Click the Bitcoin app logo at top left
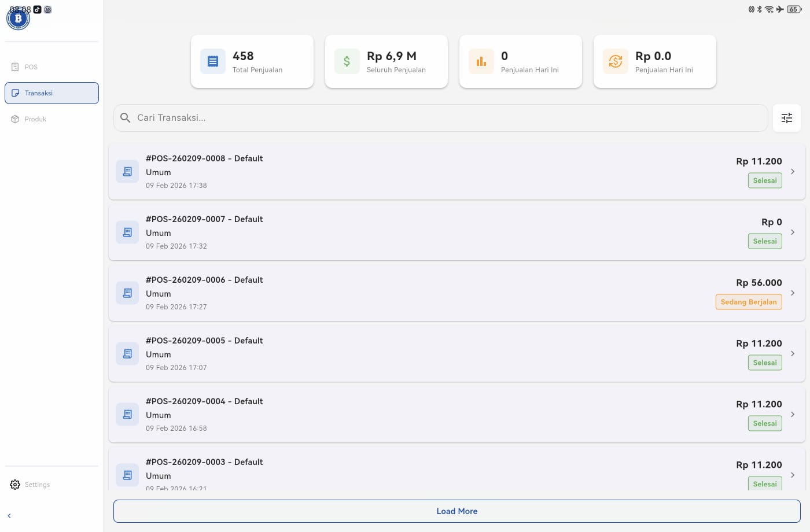The width and height of the screenshot is (810, 532). coord(18,18)
